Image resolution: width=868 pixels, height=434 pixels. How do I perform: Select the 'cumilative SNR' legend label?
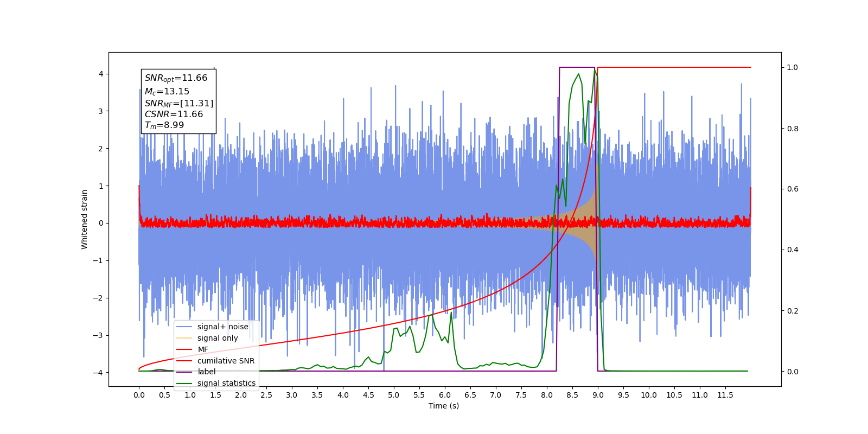click(x=226, y=361)
